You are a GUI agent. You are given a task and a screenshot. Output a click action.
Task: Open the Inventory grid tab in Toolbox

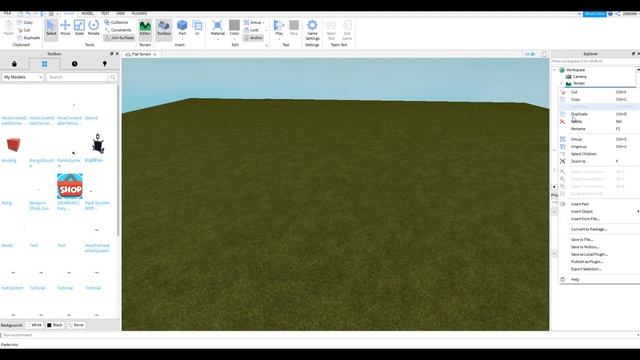pyautogui.click(x=44, y=64)
